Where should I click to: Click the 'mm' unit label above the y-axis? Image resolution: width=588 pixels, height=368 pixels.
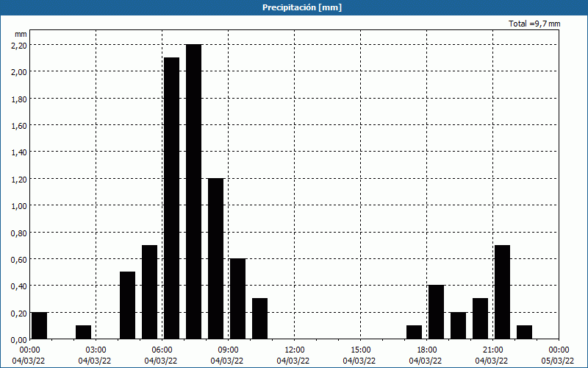click(x=21, y=34)
